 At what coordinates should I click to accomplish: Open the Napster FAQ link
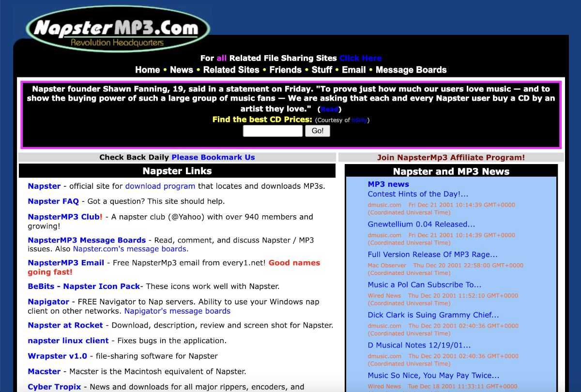click(53, 201)
